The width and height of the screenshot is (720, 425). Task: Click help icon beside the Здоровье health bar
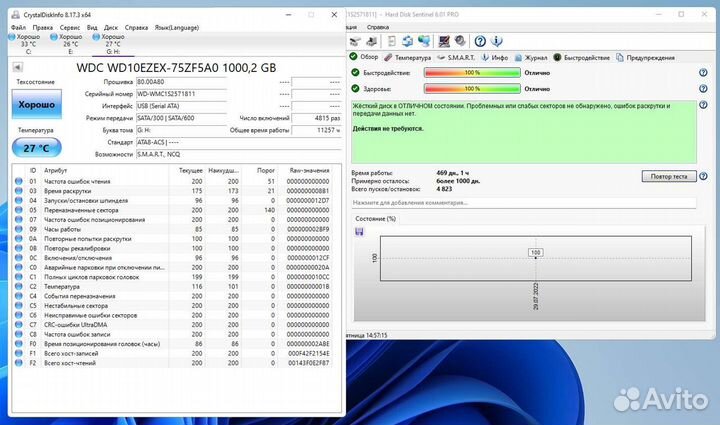tap(703, 89)
